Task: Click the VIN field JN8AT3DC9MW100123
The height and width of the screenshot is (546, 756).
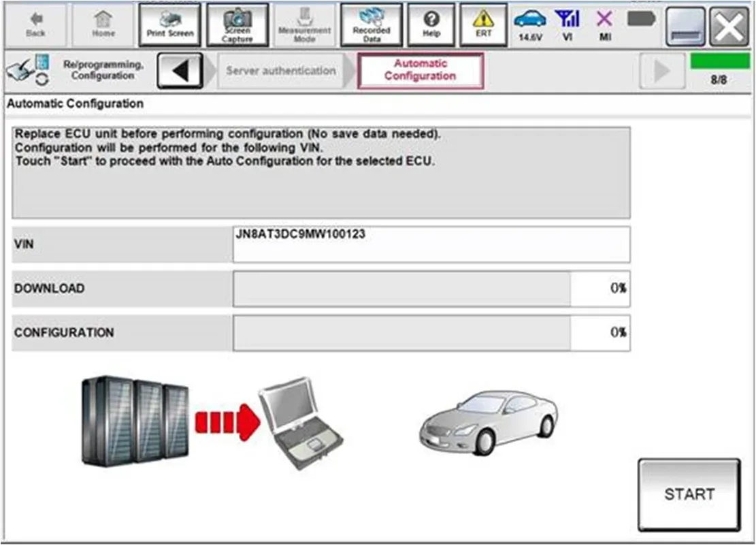Action: pos(431,244)
